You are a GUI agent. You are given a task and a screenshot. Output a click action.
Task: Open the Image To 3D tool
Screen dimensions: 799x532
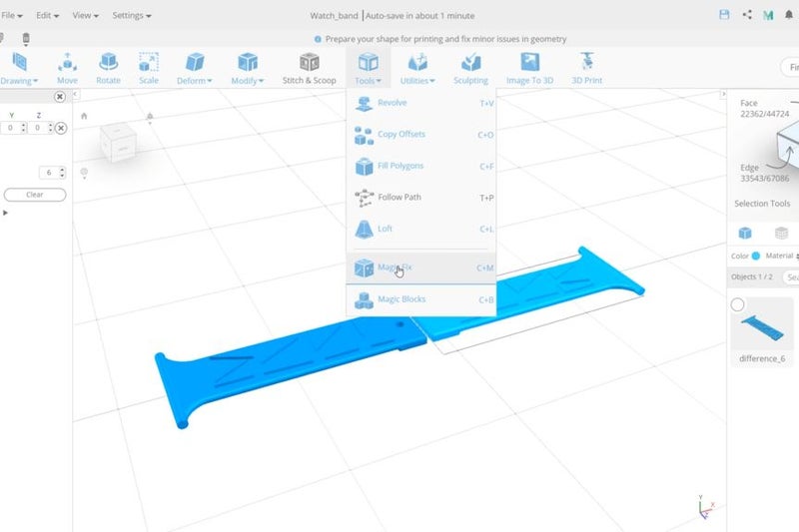click(x=529, y=67)
